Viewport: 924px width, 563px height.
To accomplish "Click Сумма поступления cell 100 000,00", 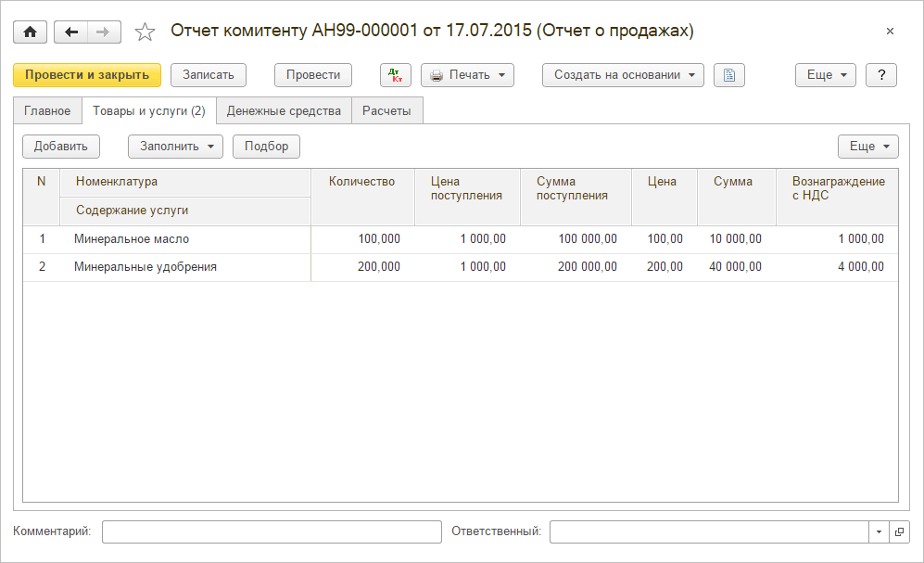I will click(x=576, y=239).
